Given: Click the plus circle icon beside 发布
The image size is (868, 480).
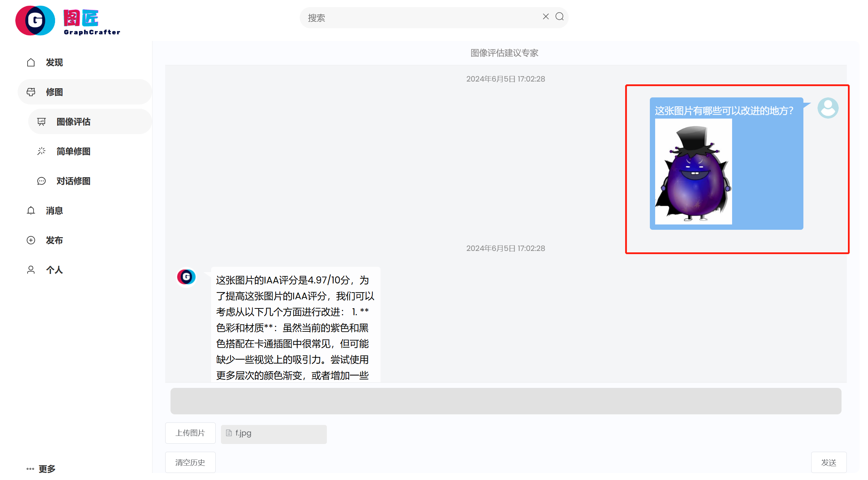Looking at the screenshot, I should (x=31, y=240).
